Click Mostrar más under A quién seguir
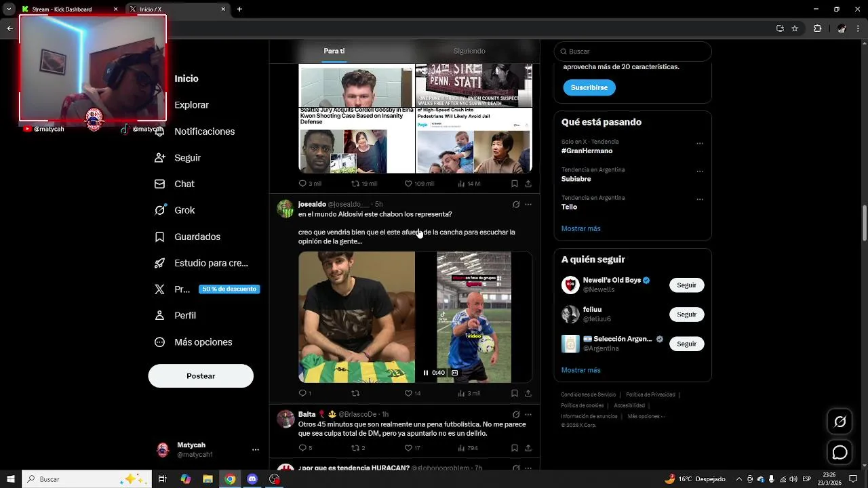 point(580,371)
